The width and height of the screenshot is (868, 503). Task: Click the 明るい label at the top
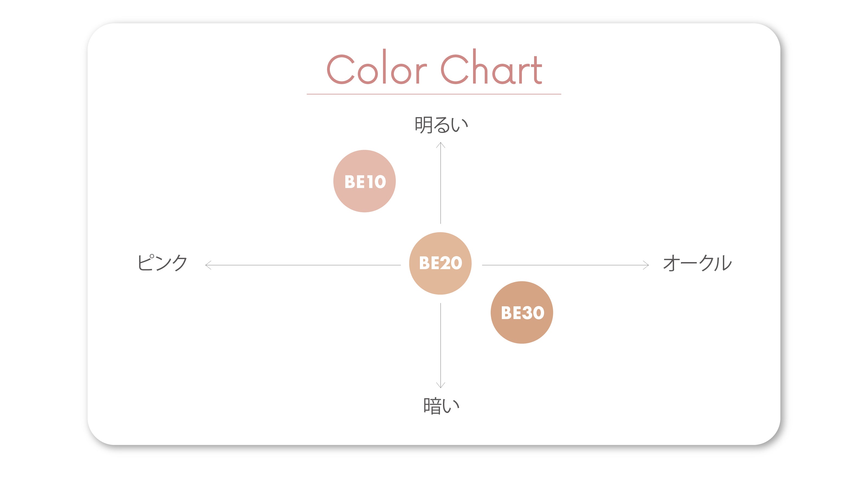(x=441, y=124)
